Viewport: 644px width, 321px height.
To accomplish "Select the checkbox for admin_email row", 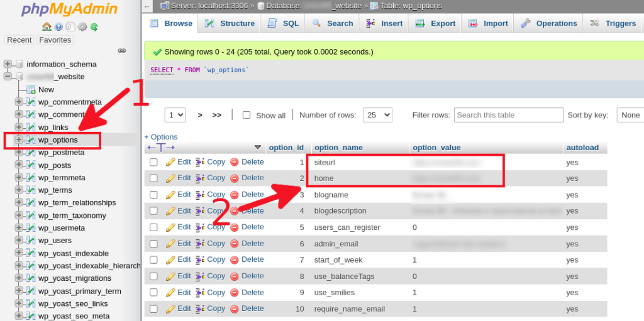I will tap(153, 244).
